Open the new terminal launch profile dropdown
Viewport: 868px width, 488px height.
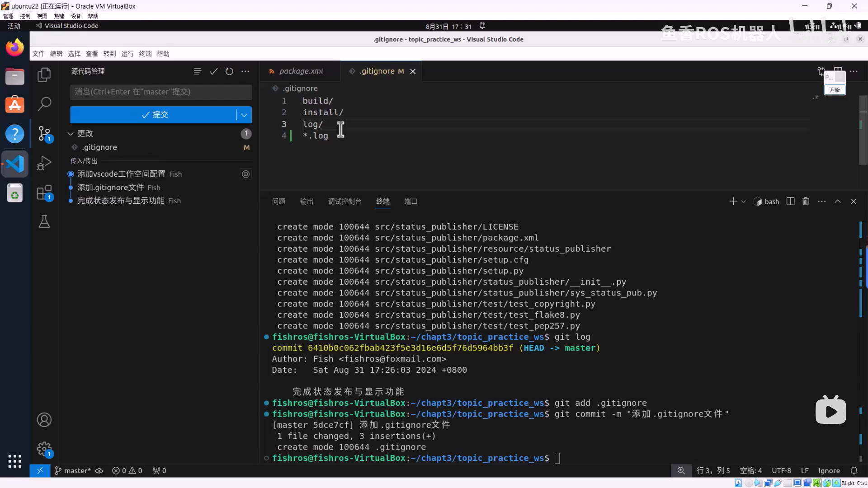pos(744,202)
